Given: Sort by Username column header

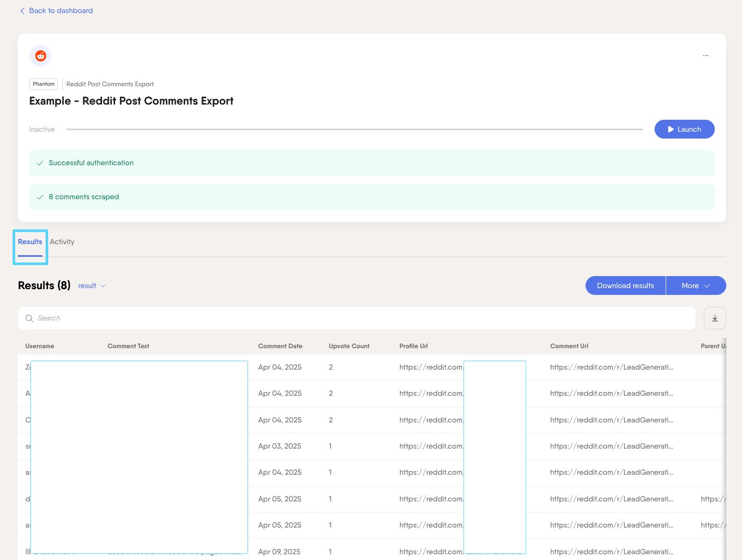Looking at the screenshot, I should coord(40,346).
